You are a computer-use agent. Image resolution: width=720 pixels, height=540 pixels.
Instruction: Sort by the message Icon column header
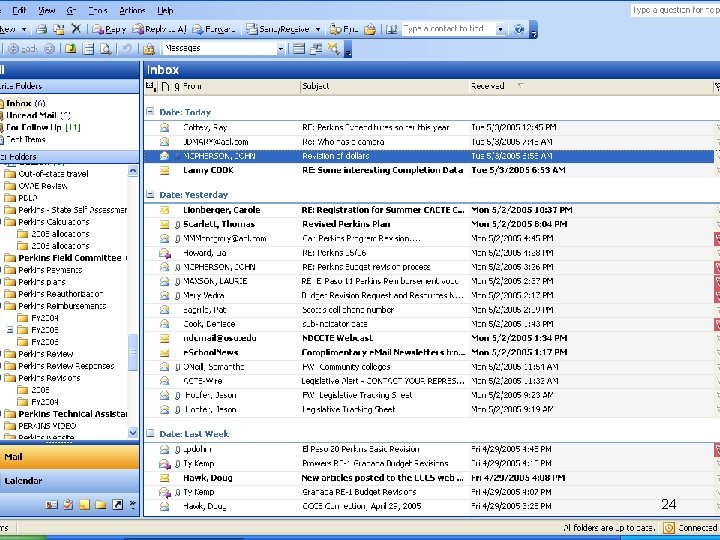(x=165, y=86)
